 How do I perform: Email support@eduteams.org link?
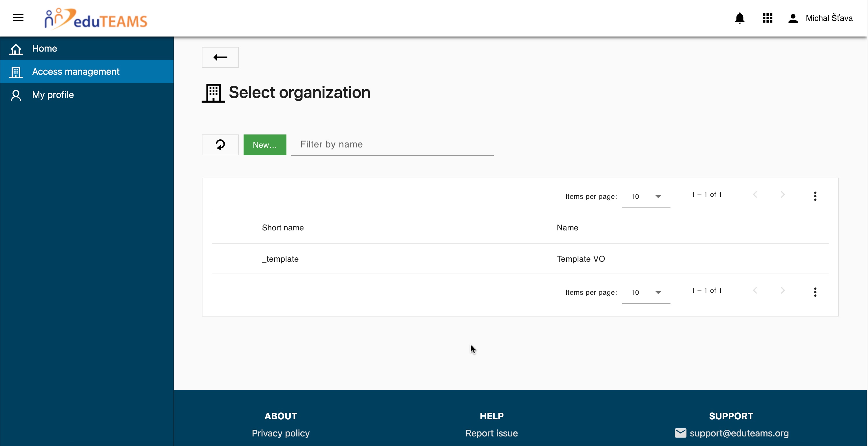[739, 433]
